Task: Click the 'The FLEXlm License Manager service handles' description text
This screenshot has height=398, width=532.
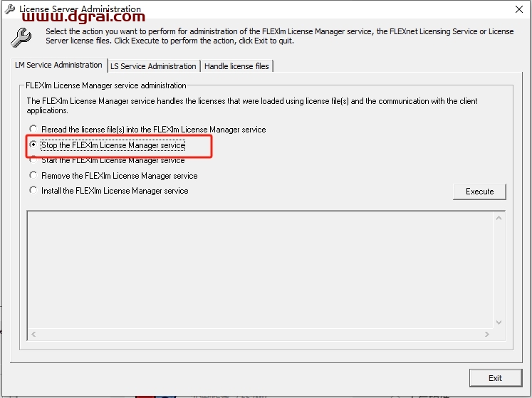Action: [x=251, y=105]
